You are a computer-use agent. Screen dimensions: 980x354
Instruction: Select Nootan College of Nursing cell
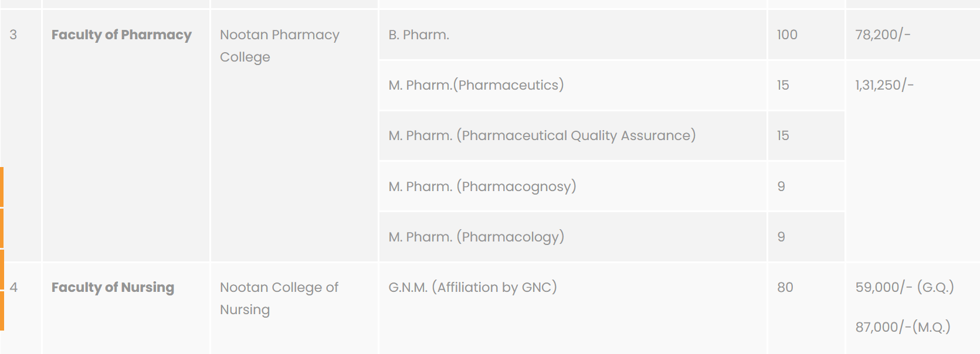pos(279,298)
